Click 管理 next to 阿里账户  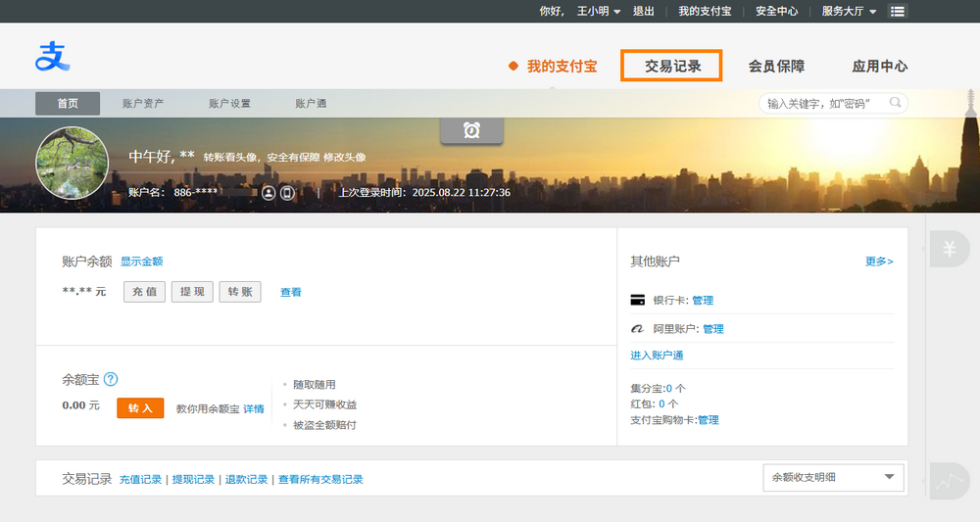(x=713, y=329)
